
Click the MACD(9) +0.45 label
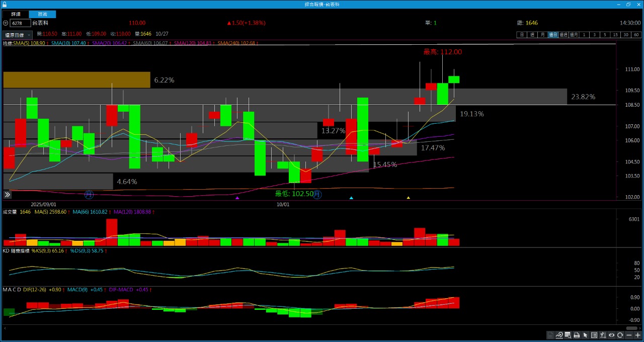tap(85, 290)
